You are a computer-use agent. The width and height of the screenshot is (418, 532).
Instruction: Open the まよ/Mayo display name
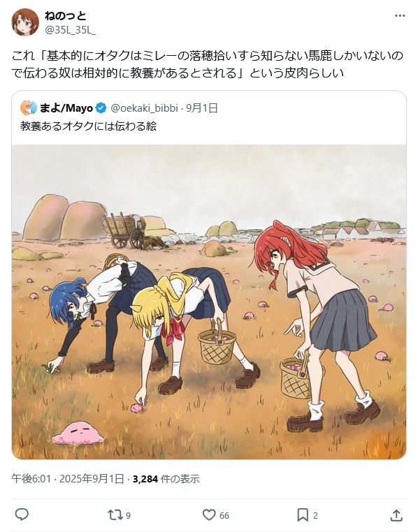click(x=66, y=108)
